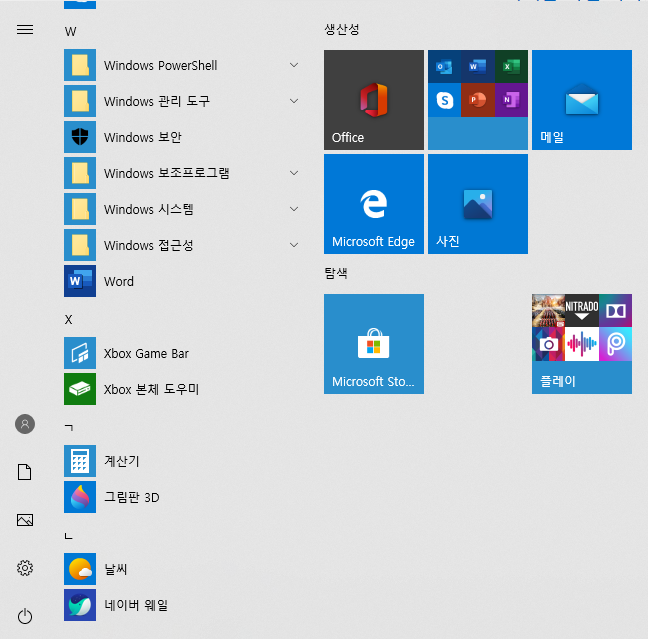This screenshot has height=639, width=648.
Task: Open the hamburger menu at top left
Action: pyautogui.click(x=25, y=30)
